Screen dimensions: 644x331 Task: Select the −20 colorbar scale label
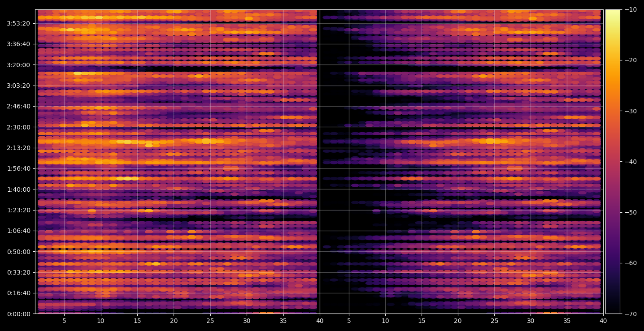click(630, 60)
